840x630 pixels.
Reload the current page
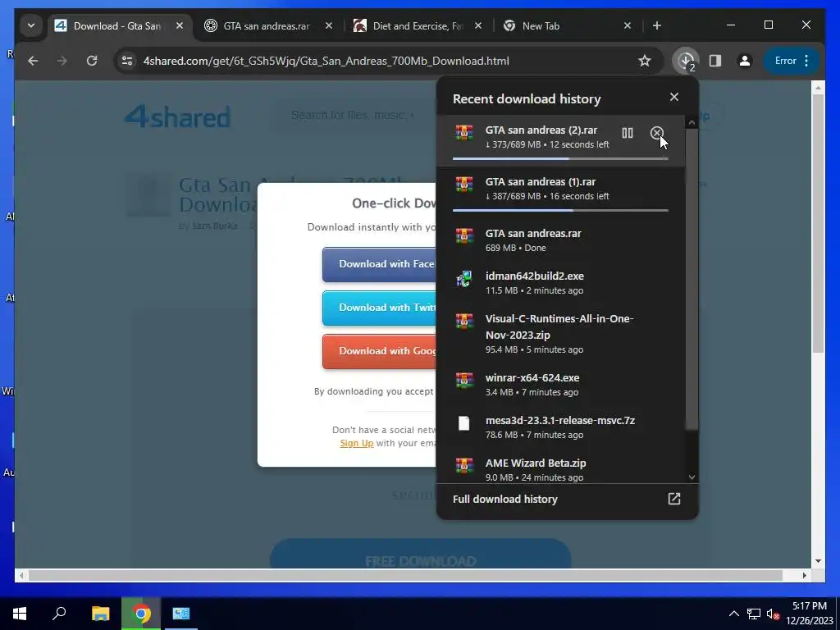92,61
